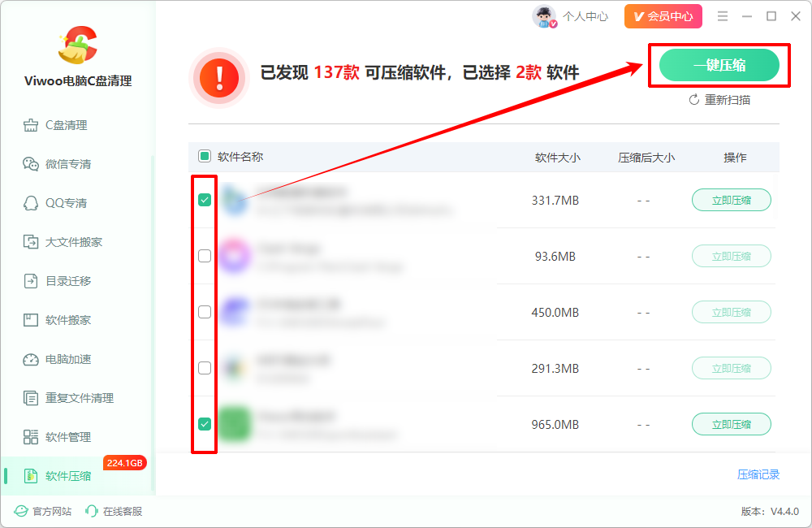The image size is (812, 528).
Task: Click 重新扫描 to rescan
Action: tap(719, 100)
